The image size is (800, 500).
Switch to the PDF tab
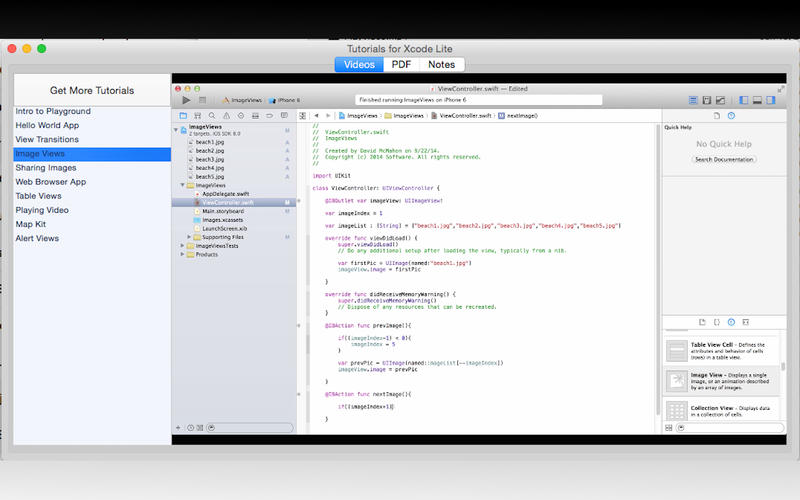coord(401,65)
